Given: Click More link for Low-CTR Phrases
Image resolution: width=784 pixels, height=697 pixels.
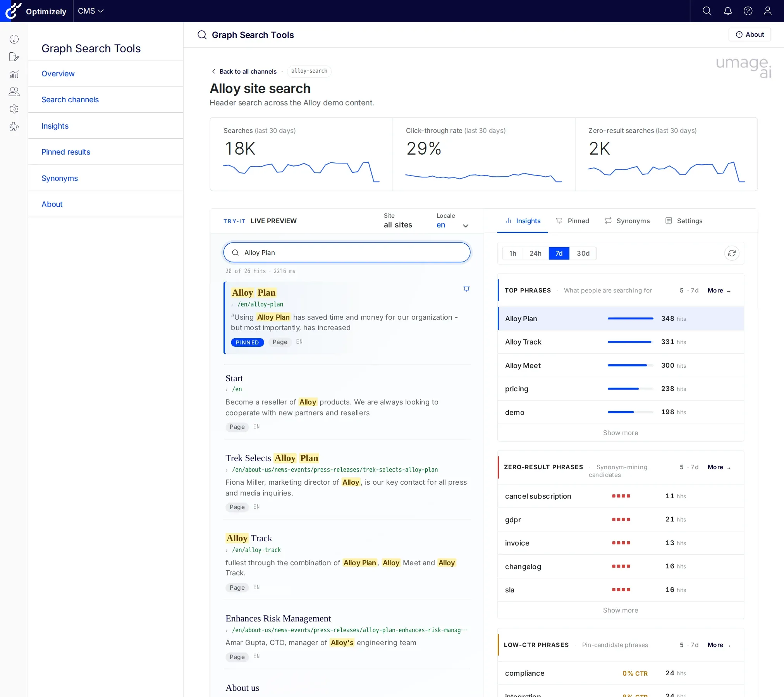Looking at the screenshot, I should [719, 645].
